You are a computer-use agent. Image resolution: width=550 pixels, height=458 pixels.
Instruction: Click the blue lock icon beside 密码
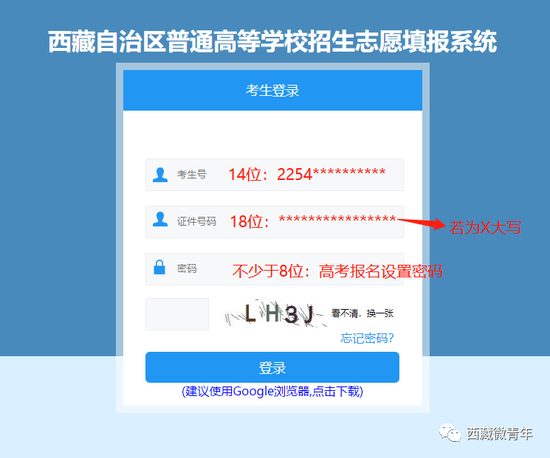click(x=160, y=267)
